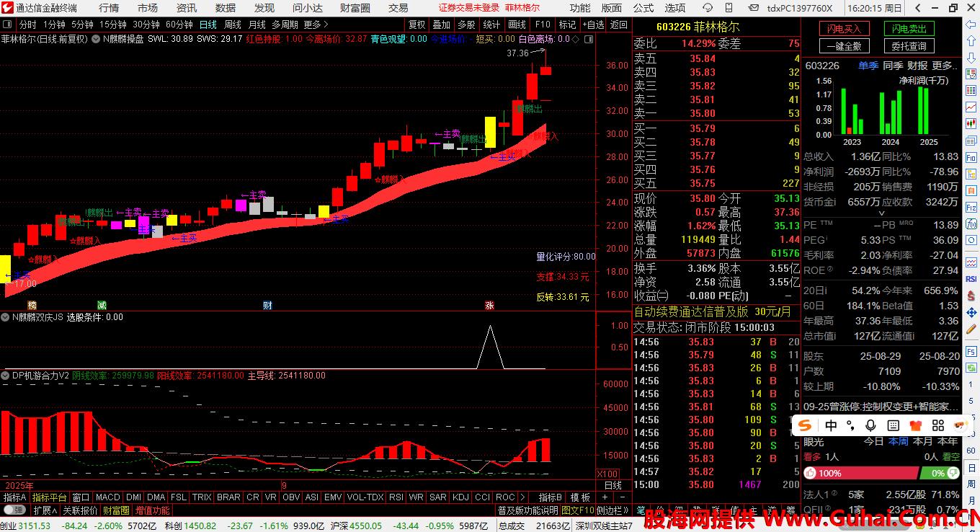The image size is (980, 532).
Task: Click the 委托查询 order query button
Action: coord(908,46)
